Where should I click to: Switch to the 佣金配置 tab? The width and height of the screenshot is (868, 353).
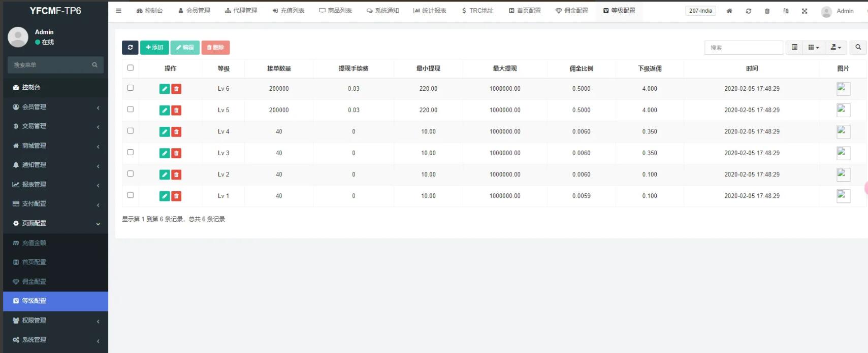click(x=572, y=11)
